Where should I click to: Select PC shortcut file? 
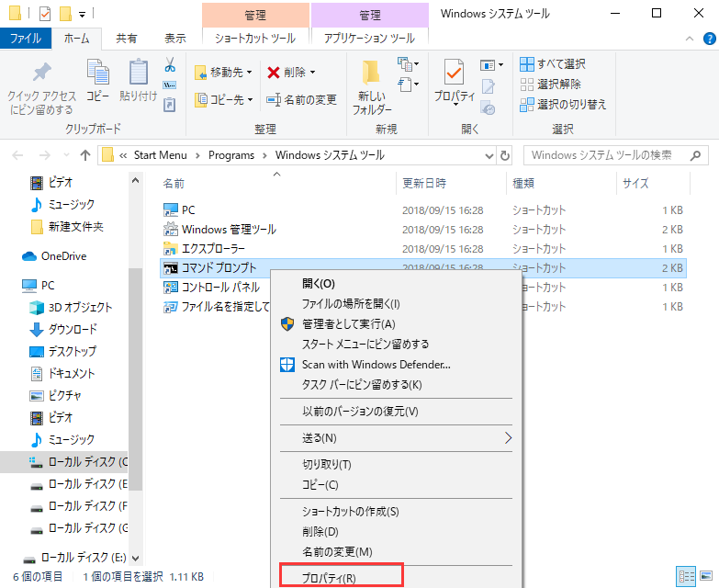[x=422, y=210]
